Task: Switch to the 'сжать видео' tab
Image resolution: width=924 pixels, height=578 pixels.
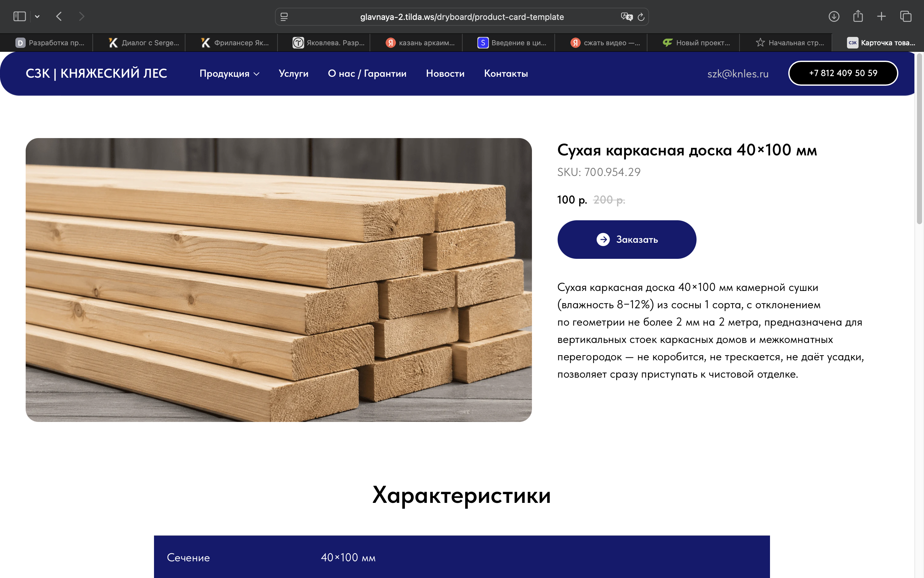Action: click(x=601, y=42)
